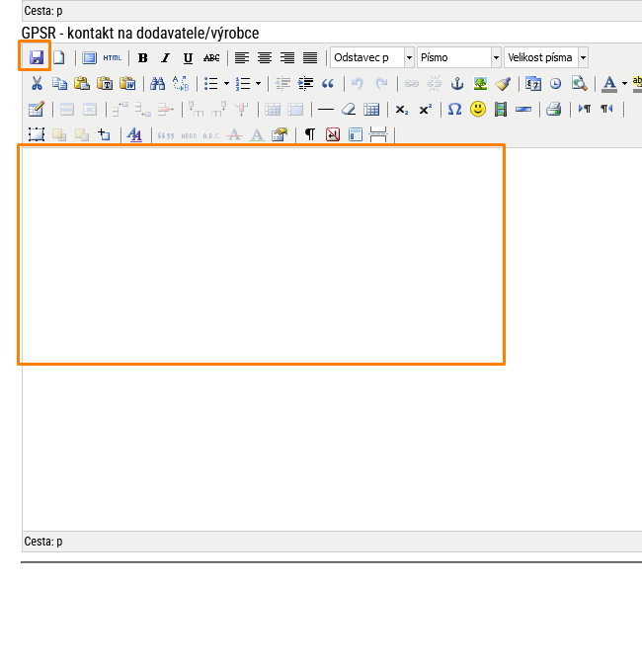This screenshot has width=642, height=672.
Task: Remove link with the unlink icon
Action: tap(434, 83)
